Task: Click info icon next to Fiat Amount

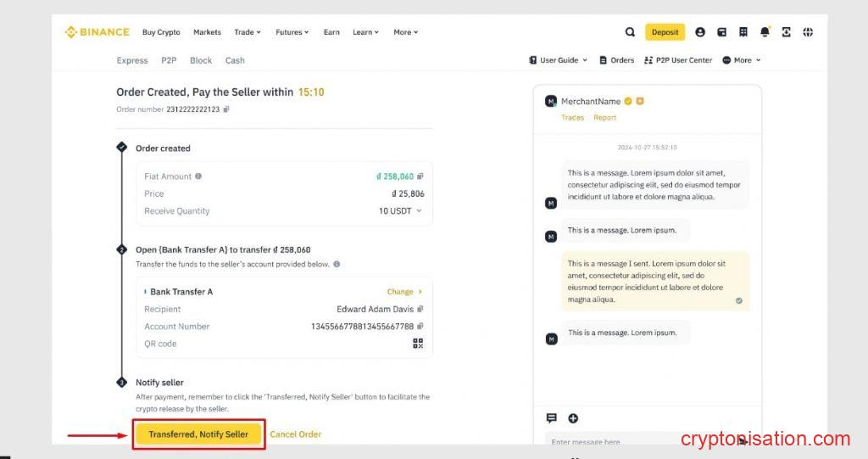Action: [198, 176]
